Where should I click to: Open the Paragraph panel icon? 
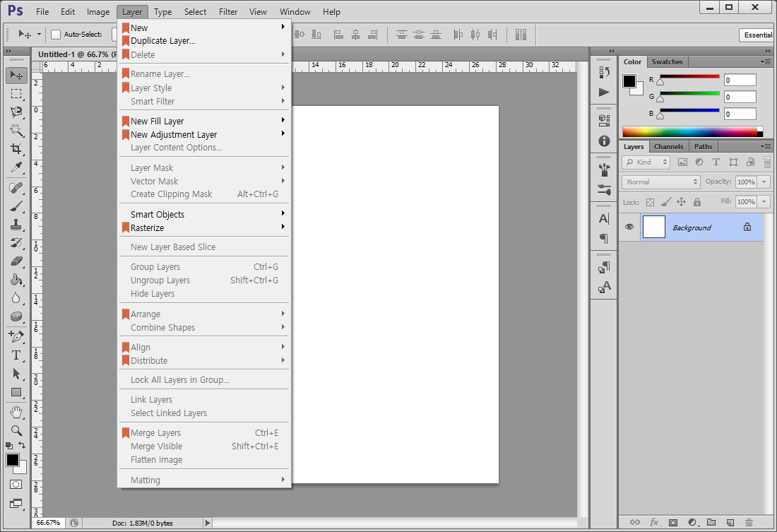604,239
